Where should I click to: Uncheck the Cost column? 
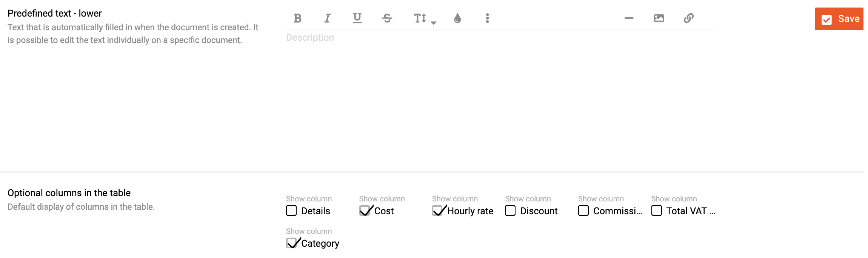(365, 210)
